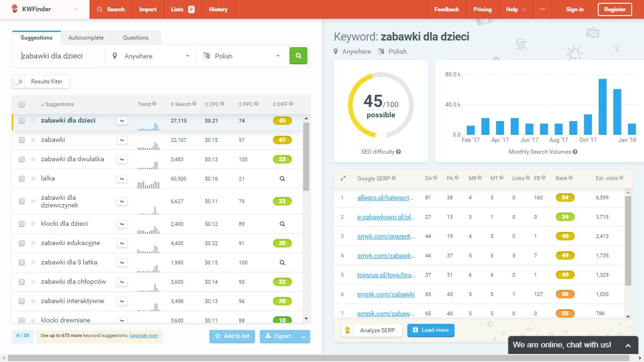Tick the select-all checkbox in table header

point(22,105)
